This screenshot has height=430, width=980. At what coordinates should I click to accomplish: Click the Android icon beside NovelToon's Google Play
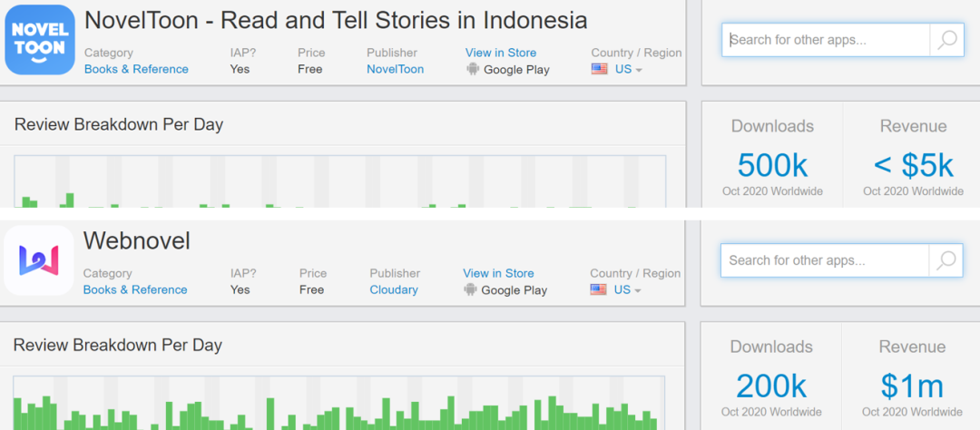pyautogui.click(x=472, y=69)
